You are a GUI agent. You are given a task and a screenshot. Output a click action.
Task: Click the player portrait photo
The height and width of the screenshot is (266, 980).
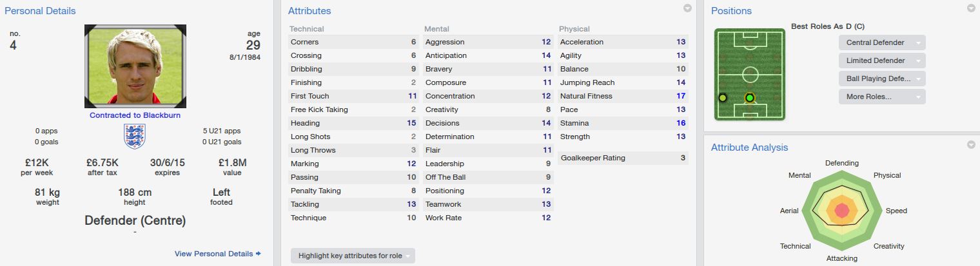coord(135,66)
